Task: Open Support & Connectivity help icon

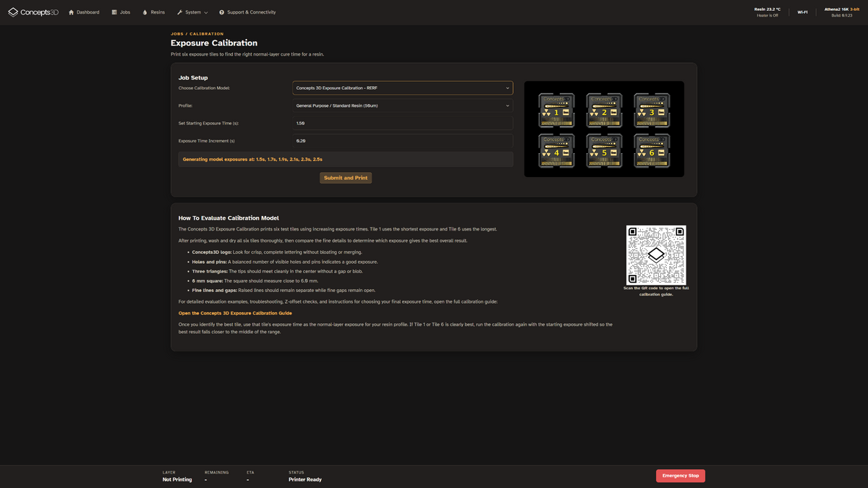Action: (x=222, y=12)
